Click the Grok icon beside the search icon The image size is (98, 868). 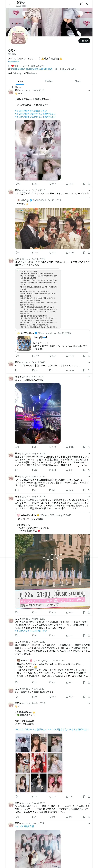click(x=81, y=4)
